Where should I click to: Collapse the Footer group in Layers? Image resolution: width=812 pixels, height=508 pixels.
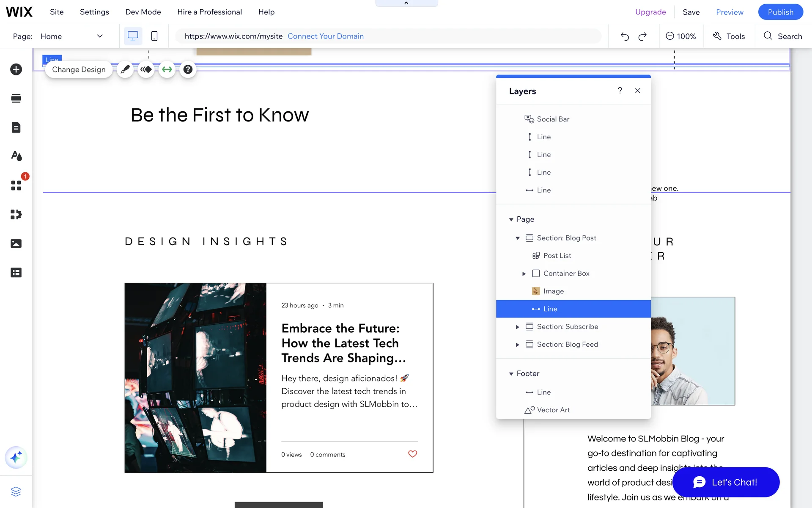[511, 374]
